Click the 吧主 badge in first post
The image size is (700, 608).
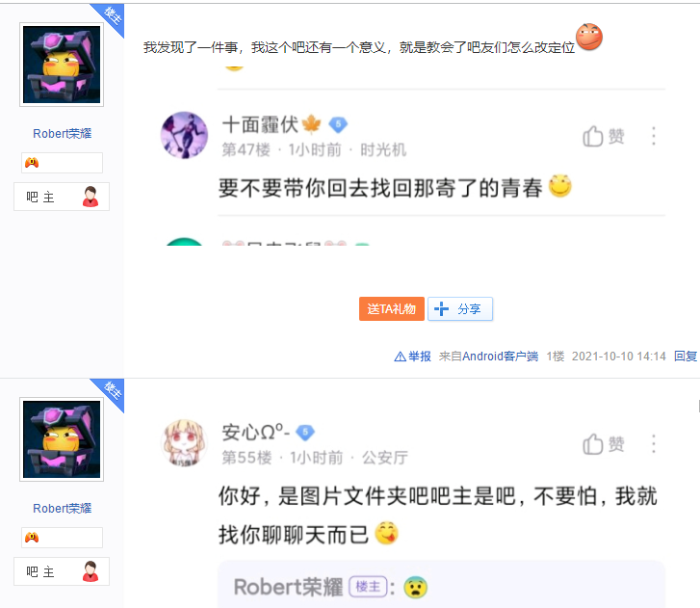[x=62, y=197]
